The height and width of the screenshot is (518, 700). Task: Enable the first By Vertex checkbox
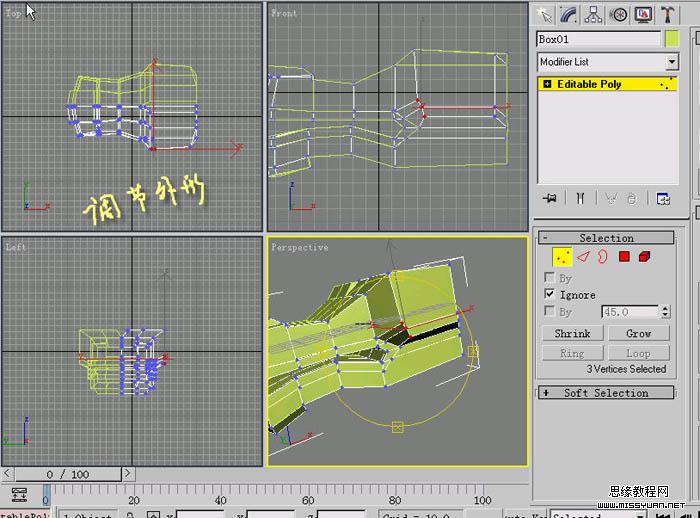pyautogui.click(x=550, y=277)
